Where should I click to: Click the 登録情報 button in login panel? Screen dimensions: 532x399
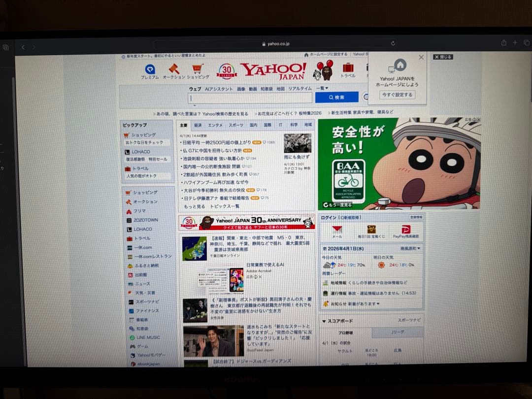pos(416,217)
